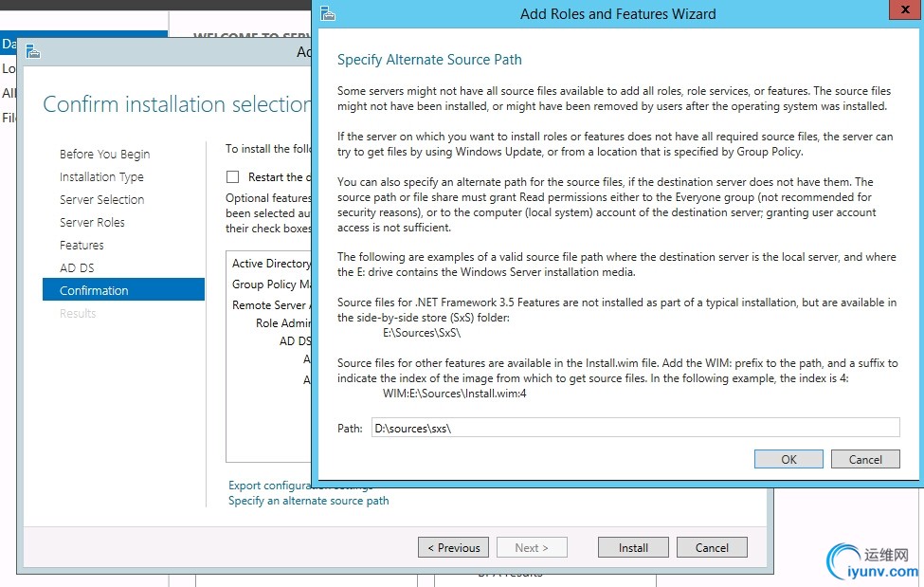
Task: Click the Install button
Action: point(633,547)
